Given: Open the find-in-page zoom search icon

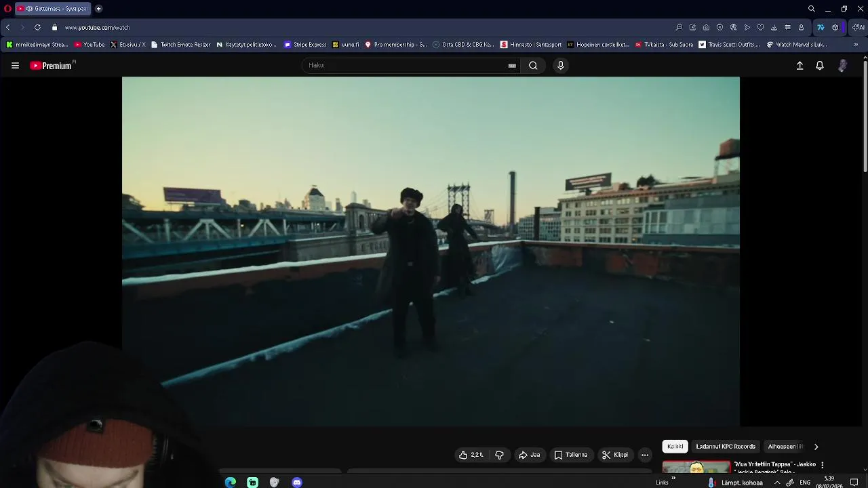Looking at the screenshot, I should 679,28.
